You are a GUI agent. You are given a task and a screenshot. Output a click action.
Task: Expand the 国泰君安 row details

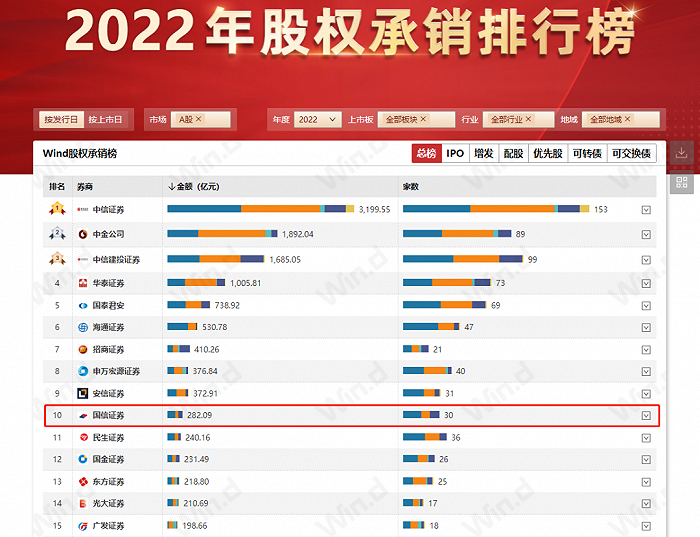(646, 306)
